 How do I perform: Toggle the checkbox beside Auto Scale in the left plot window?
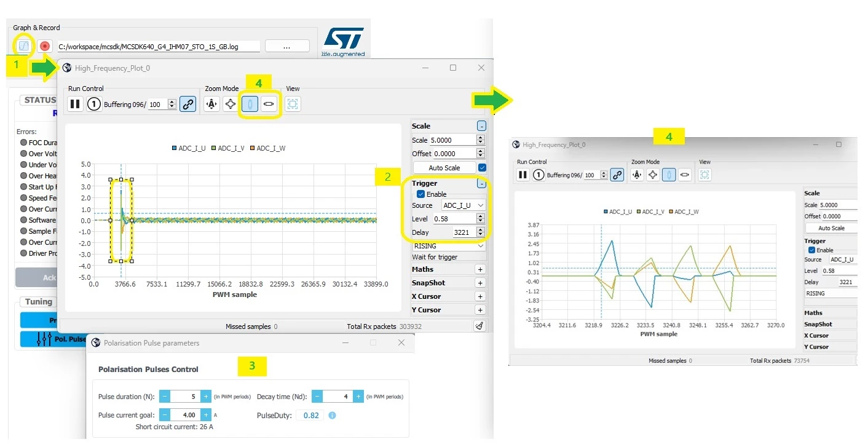482,167
